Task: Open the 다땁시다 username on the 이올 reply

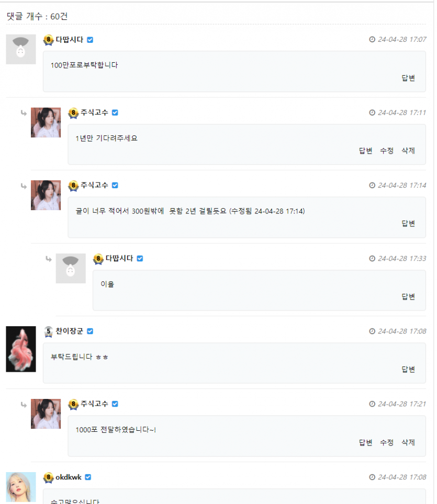Action: click(119, 258)
